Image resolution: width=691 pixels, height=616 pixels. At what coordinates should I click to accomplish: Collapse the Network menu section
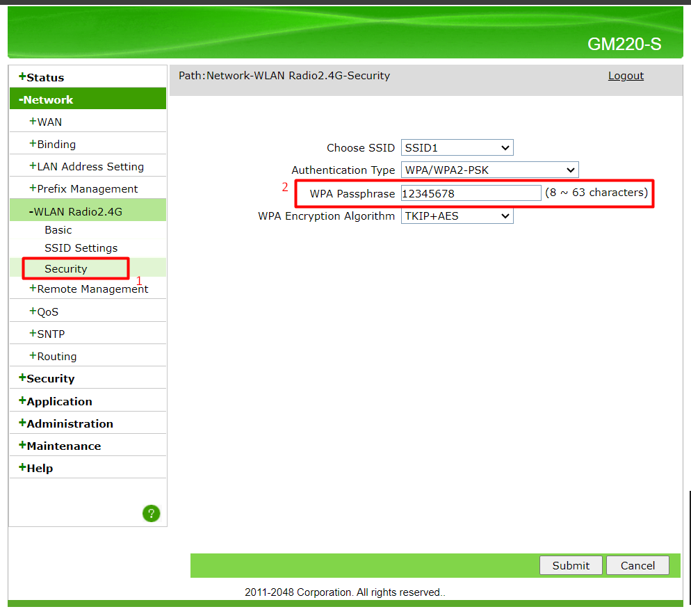click(x=48, y=100)
